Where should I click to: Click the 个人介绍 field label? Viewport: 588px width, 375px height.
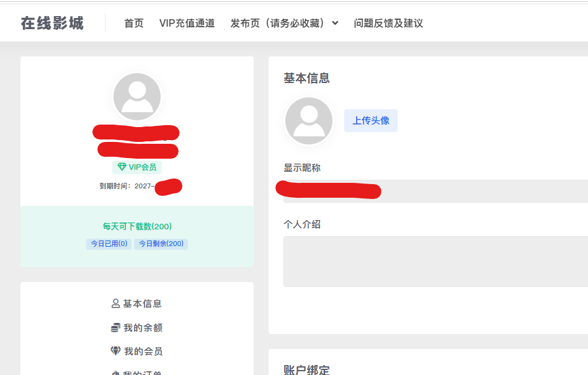pyautogui.click(x=302, y=224)
